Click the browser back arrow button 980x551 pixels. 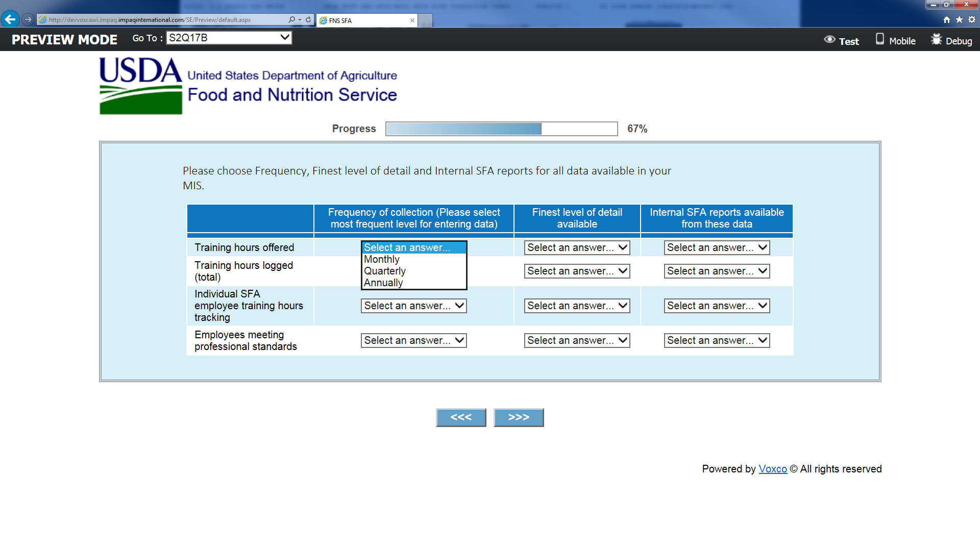click(x=10, y=19)
